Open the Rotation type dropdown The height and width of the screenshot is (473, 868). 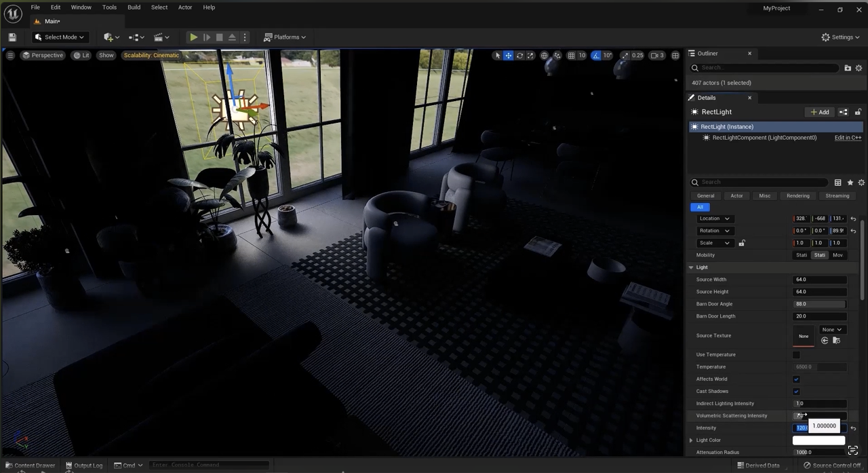pyautogui.click(x=714, y=231)
